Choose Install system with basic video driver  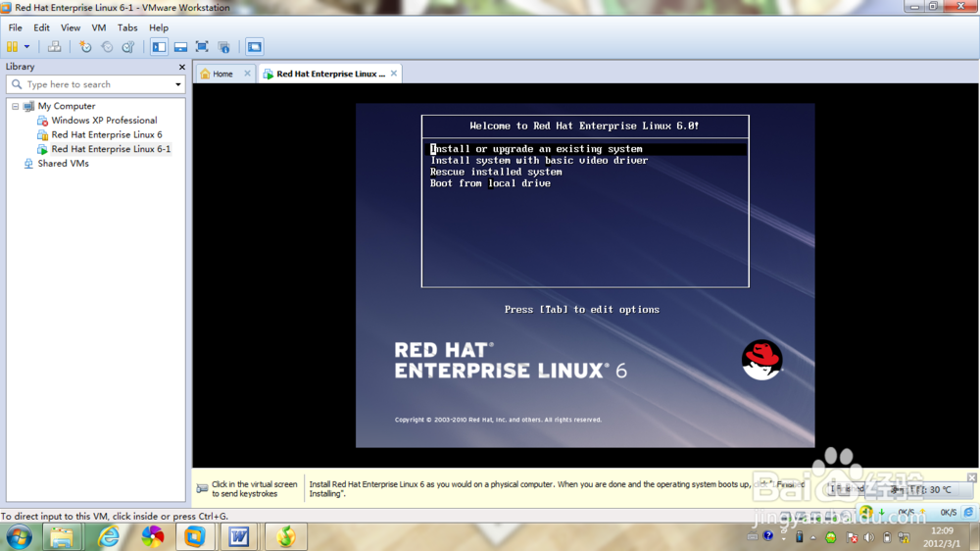tap(539, 160)
